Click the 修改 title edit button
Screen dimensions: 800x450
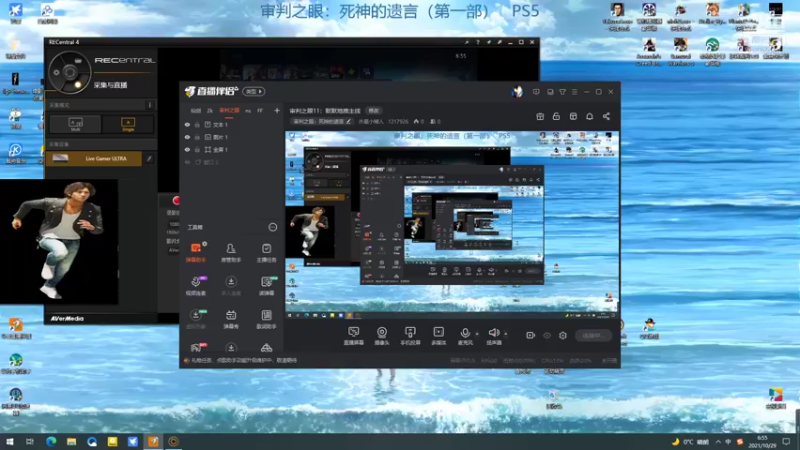click(374, 111)
